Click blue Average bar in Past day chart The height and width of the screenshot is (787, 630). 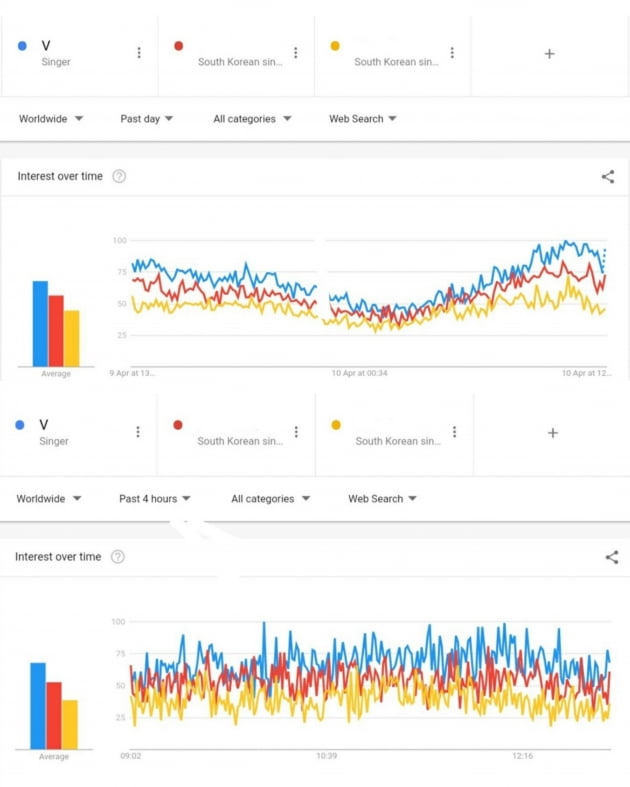pyautogui.click(x=40, y=324)
